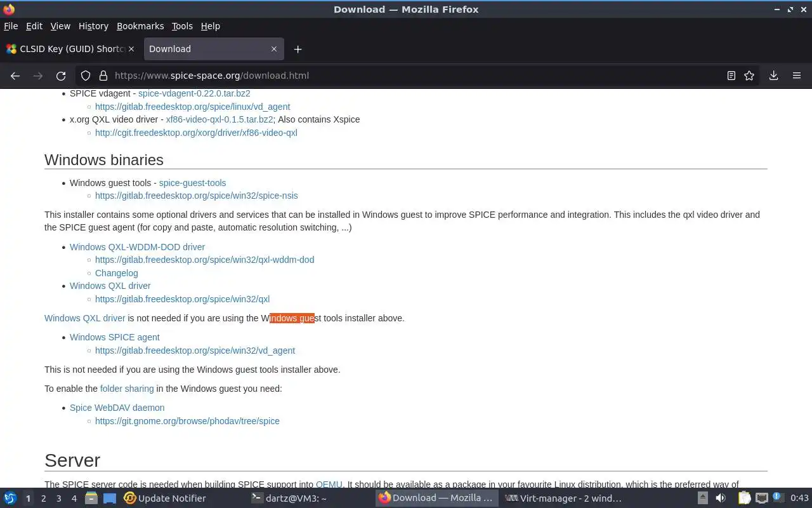812x508 pixels.
Task: Switch to virtual desktop 3
Action: 58,498
